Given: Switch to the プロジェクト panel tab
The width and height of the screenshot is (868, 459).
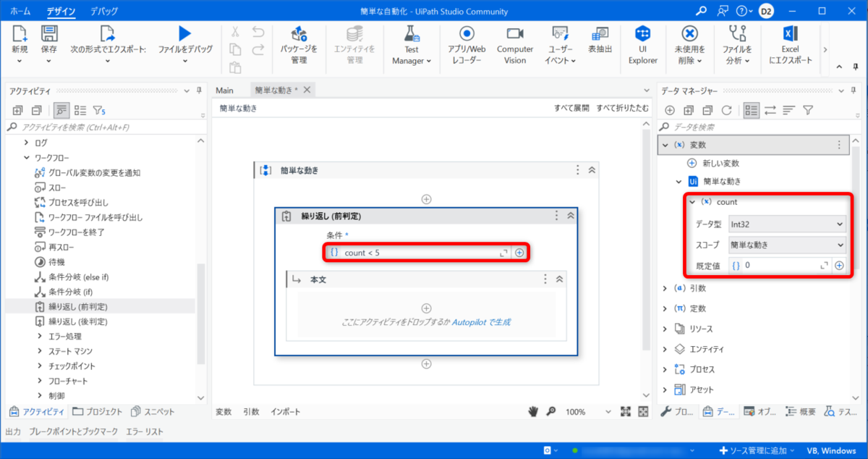Looking at the screenshot, I should pos(98,411).
